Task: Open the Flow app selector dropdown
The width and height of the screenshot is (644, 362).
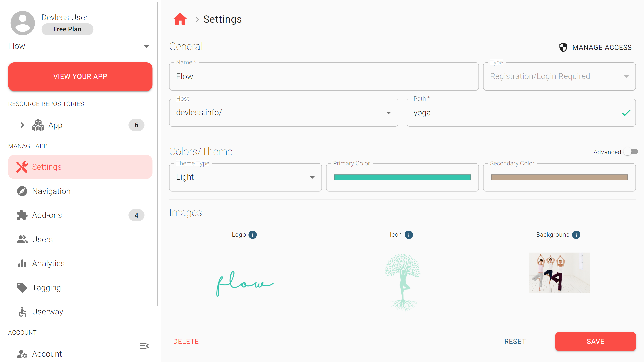Action: (80, 46)
